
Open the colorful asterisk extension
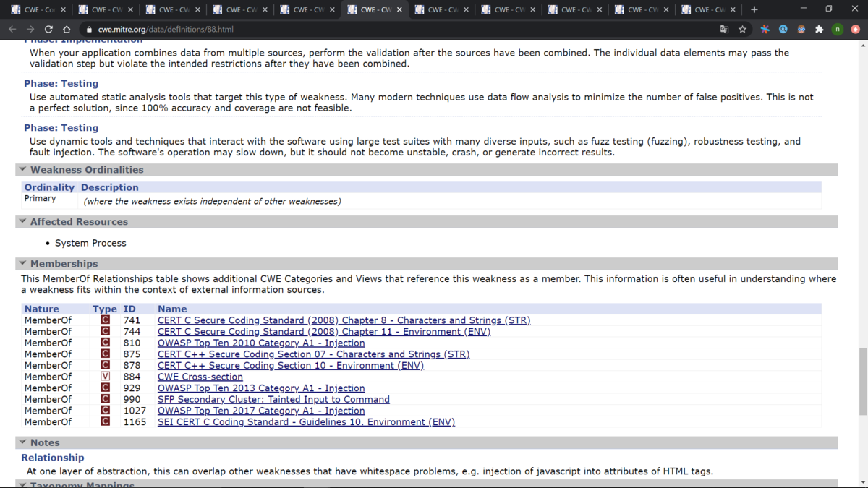click(x=765, y=30)
